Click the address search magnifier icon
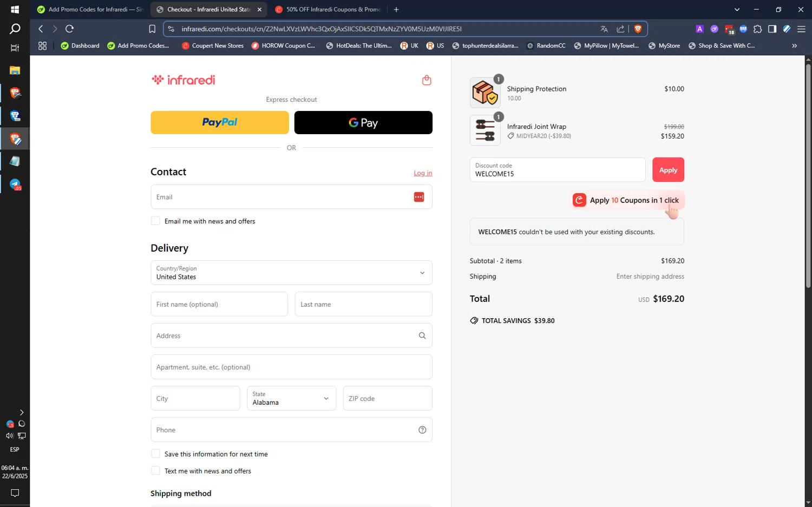812x507 pixels. click(422, 335)
